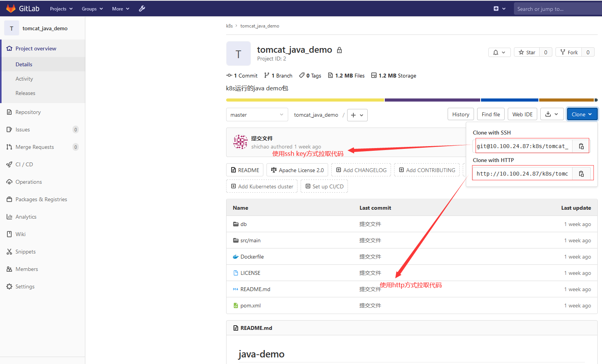The image size is (602, 364).
Task: Click the private lock icon beside project name
Action: (x=339, y=50)
